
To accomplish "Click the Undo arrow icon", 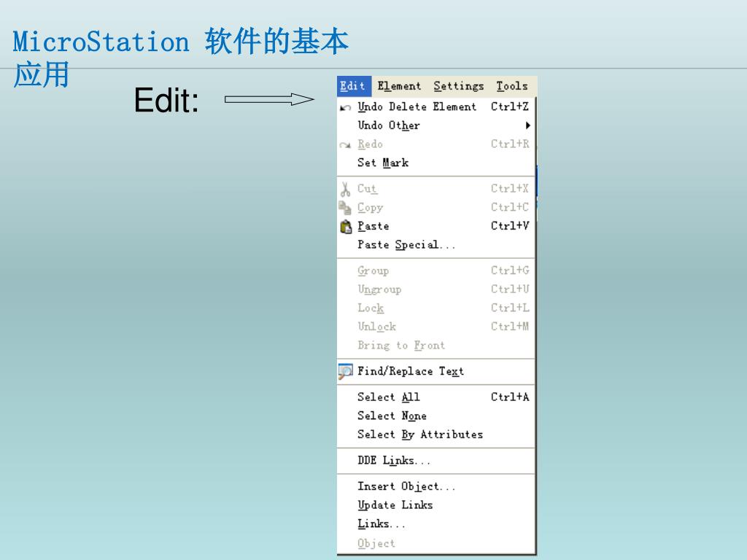I will (x=345, y=108).
